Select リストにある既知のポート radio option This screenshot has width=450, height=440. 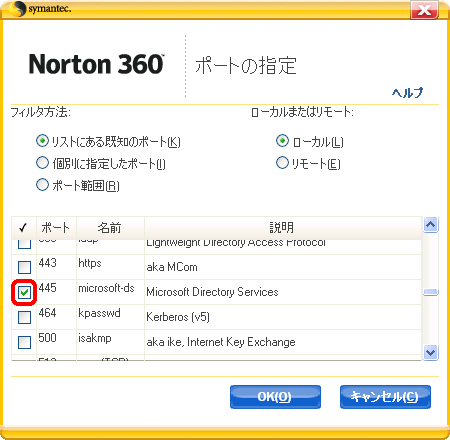(x=42, y=141)
